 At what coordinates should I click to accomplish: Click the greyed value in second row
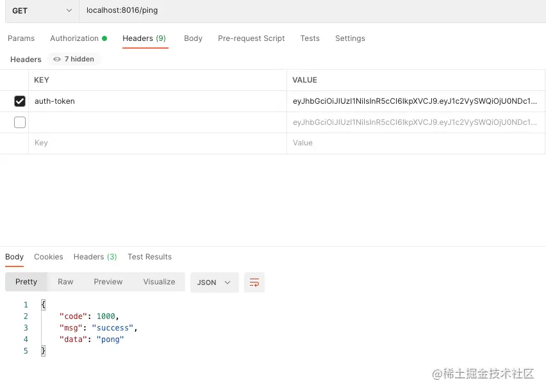pyautogui.click(x=416, y=122)
